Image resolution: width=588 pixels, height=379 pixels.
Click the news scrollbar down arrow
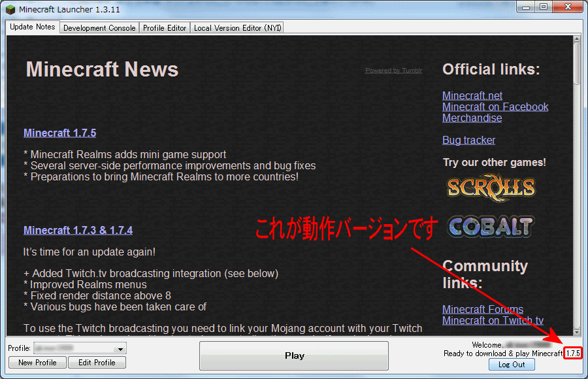(577, 332)
